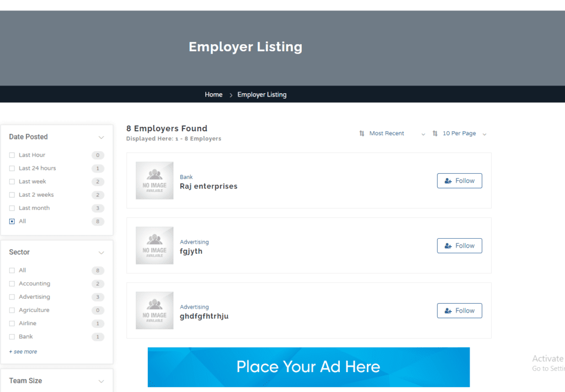Image resolution: width=565 pixels, height=392 pixels.
Task: Expand the Team Size filter chevron
Action: (101, 381)
